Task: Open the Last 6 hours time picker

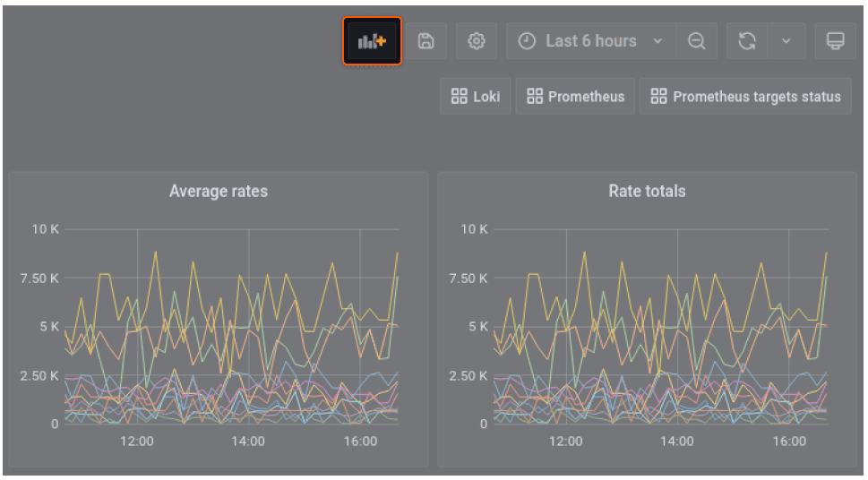Action: [591, 41]
